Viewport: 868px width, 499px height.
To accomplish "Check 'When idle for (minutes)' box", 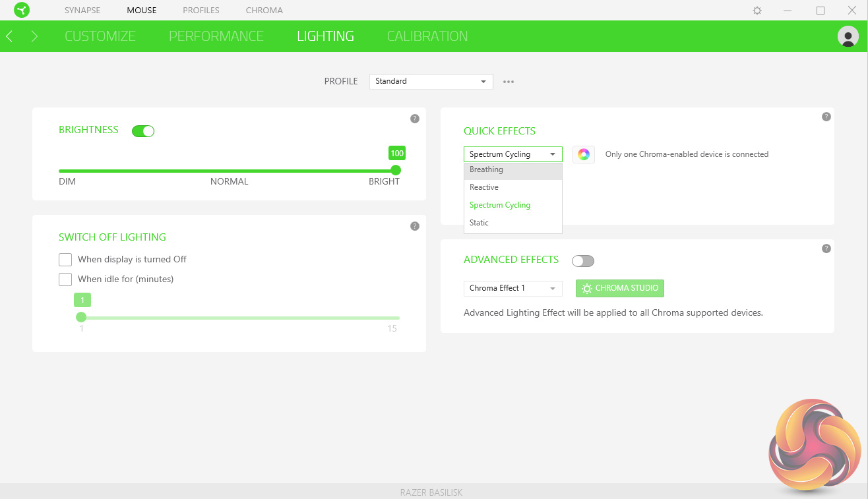I will click(x=65, y=279).
